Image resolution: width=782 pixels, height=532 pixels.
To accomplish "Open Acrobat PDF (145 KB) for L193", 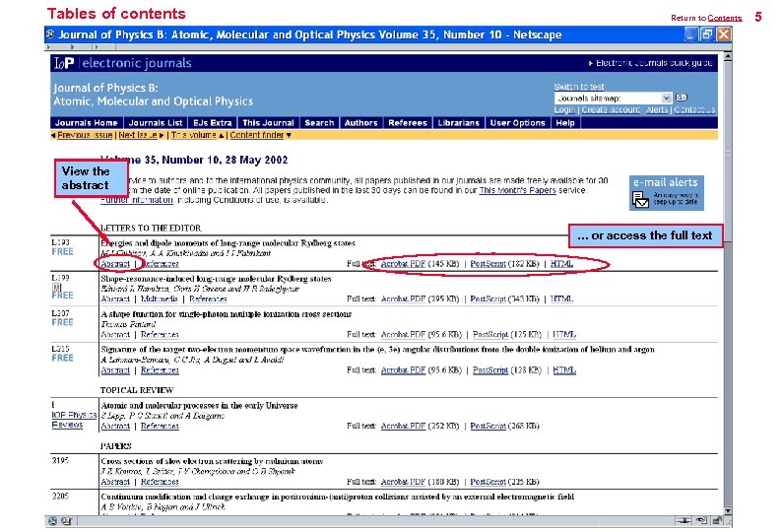I will (x=403, y=263).
